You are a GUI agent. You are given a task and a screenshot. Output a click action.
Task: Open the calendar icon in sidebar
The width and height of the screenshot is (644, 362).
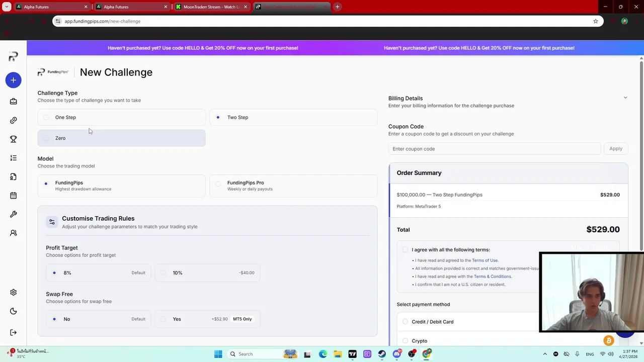(x=14, y=196)
